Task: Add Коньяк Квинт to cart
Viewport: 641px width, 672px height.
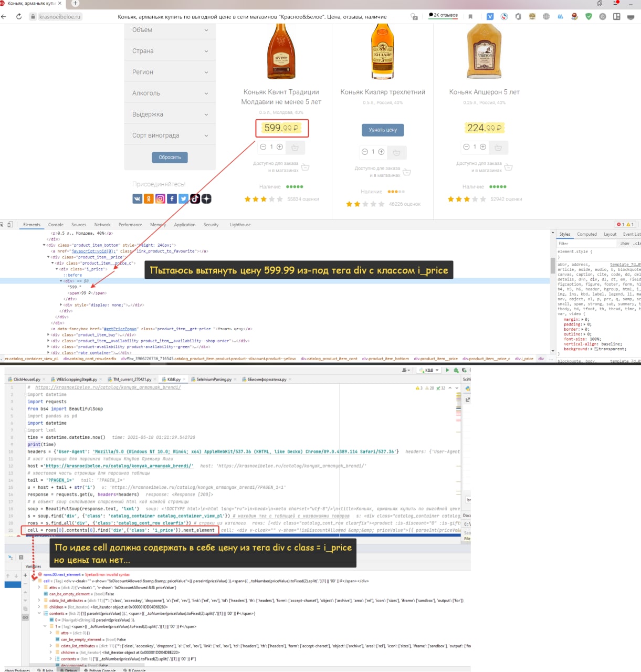Action: coord(295,148)
